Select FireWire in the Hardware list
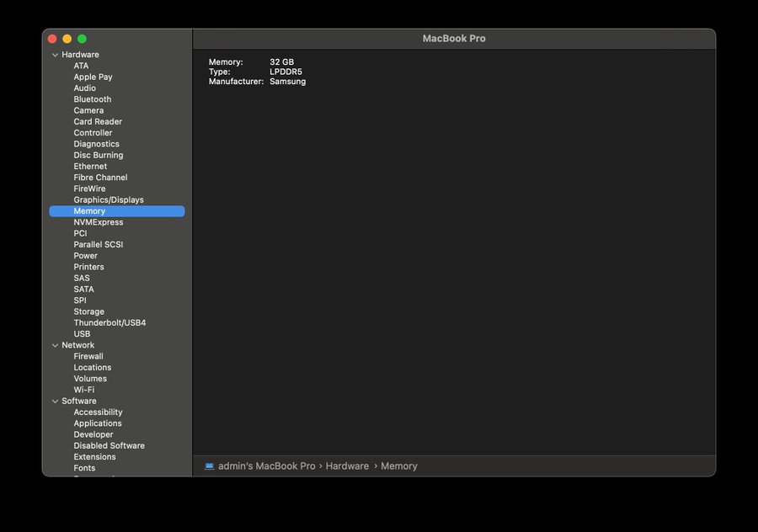 (x=89, y=189)
